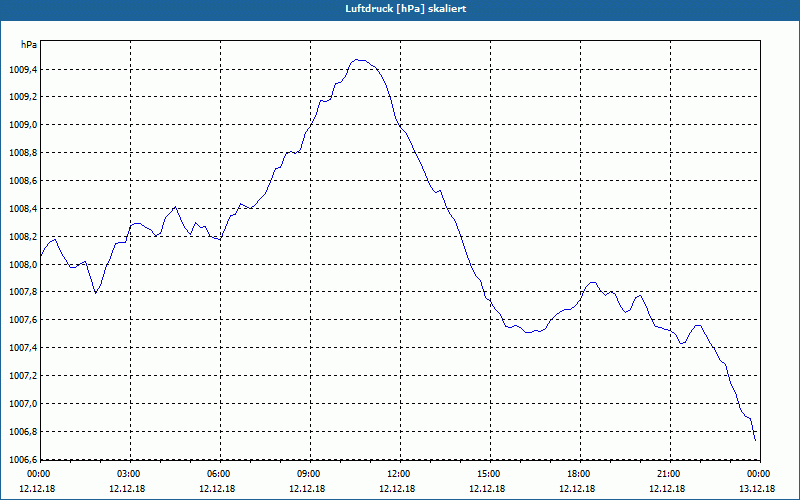Screen dimensions: 800x500
Task: Choose the 1007,2 pressure axis value
Action: (x=23, y=376)
